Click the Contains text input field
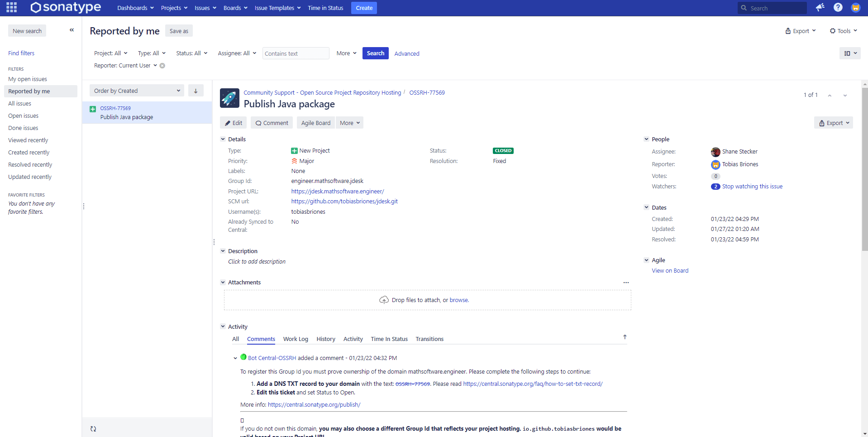The width and height of the screenshot is (868, 437). [x=296, y=53]
